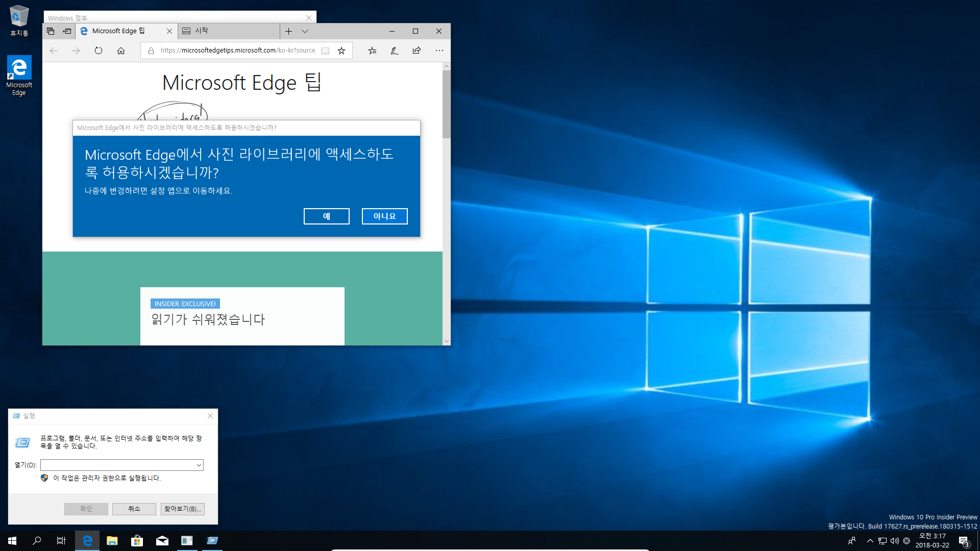Go back in Edge browser
The width and height of the screenshot is (980, 551).
[54, 51]
